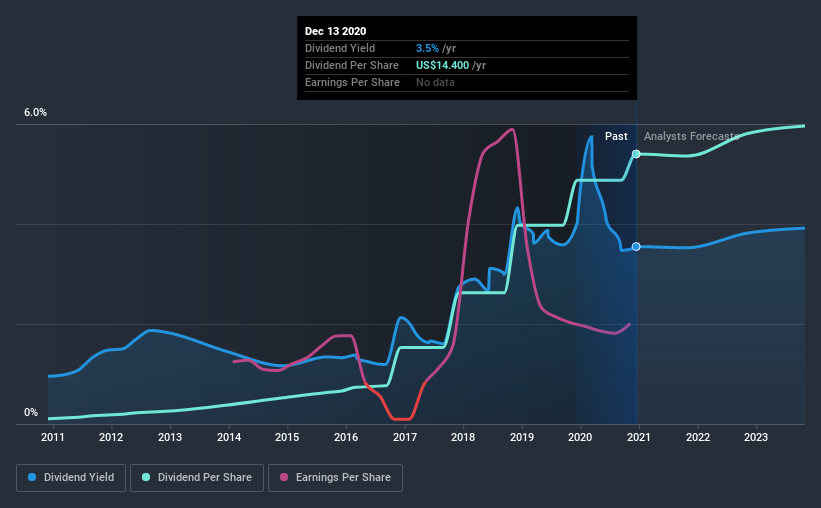
Task: Click the US$14.400 dividend per share value
Action: pyautogui.click(x=442, y=65)
